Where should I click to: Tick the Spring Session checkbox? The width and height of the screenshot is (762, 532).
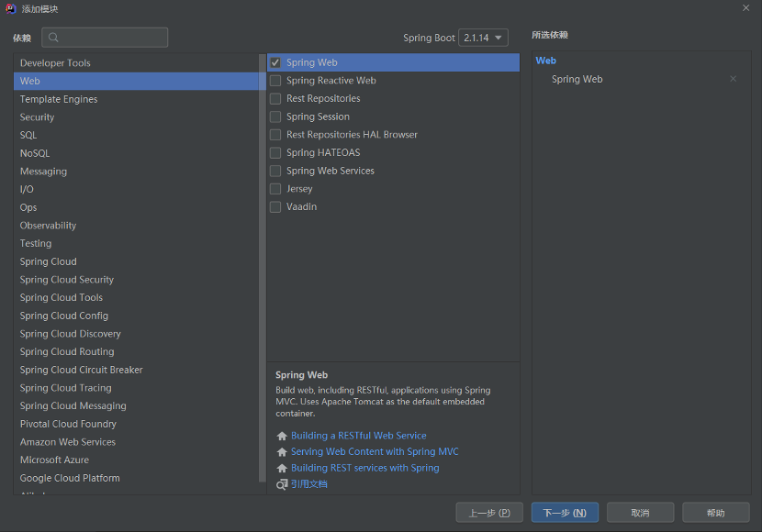pyautogui.click(x=275, y=116)
